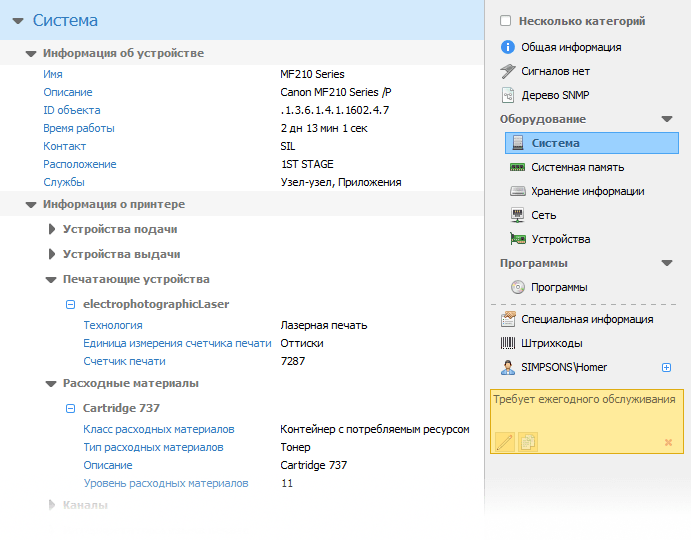Image resolution: width=691 pixels, height=540 pixels.
Task: Click the Хранение информации drive icon
Action: 517,191
